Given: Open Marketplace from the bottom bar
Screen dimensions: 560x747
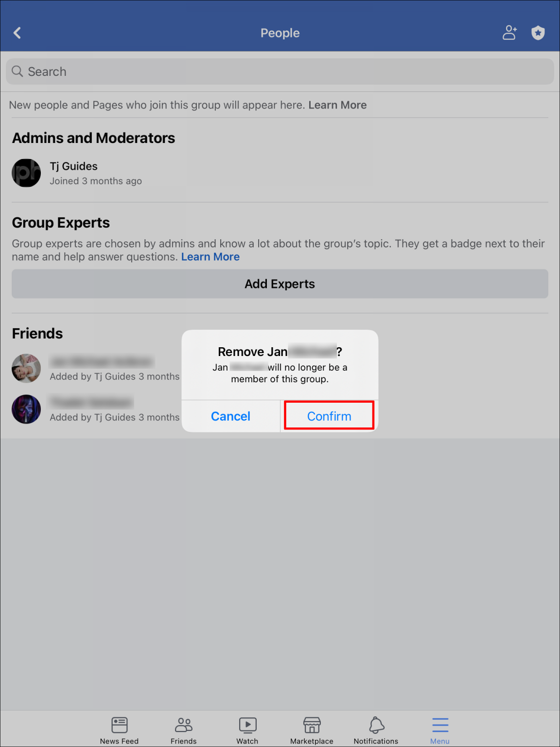Looking at the screenshot, I should tap(312, 727).
